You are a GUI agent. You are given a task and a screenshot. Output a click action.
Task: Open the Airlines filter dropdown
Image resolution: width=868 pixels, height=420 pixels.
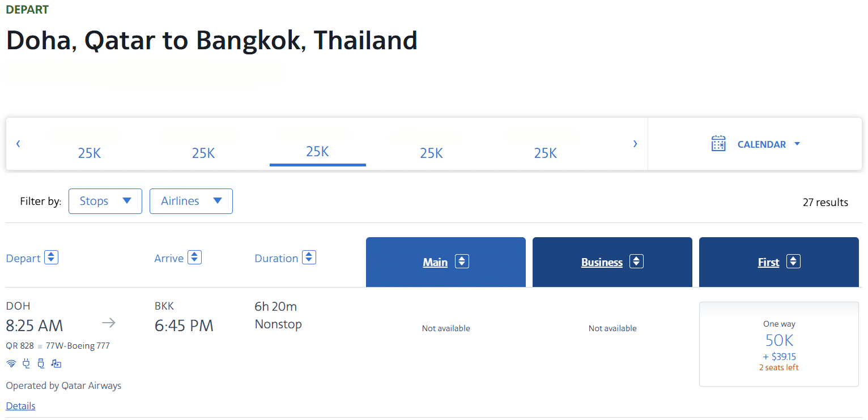[x=191, y=201]
